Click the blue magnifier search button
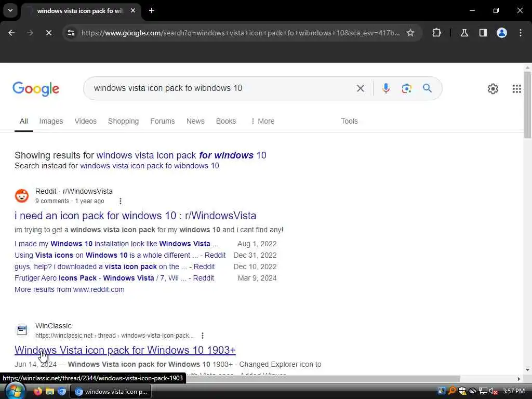The height and width of the screenshot is (399, 532). [427, 88]
